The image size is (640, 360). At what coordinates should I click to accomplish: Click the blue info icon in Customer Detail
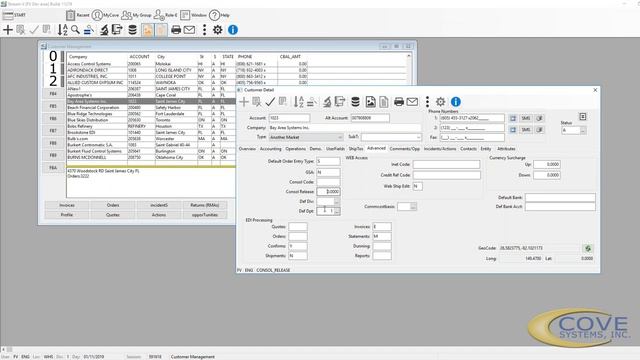[x=456, y=102]
